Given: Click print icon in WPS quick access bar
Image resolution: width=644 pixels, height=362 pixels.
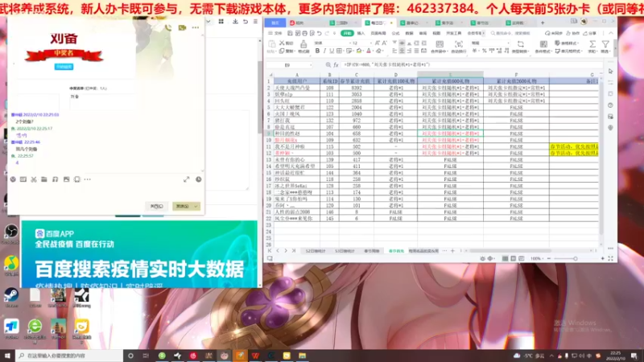Looking at the screenshot, I should 304,33.
